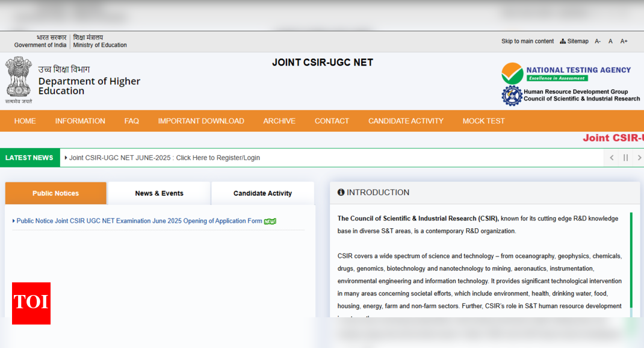Viewport: 644px width, 348px height.
Task: Expand the Candidate Activity nav menu
Action: click(406, 121)
